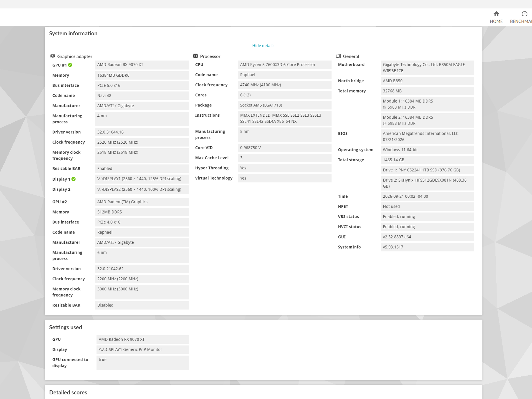Click the PCIe 5.0 x16 value
532x399 pixels.
tap(142, 85)
